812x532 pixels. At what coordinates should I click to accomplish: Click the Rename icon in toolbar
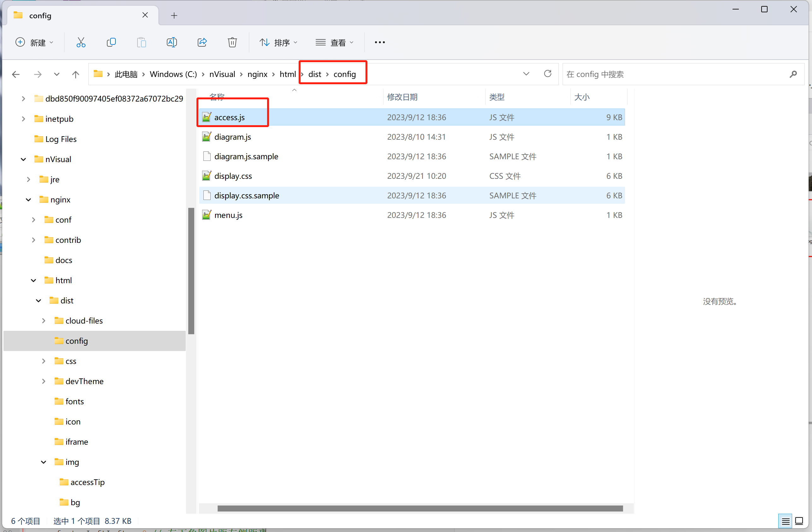coord(172,42)
